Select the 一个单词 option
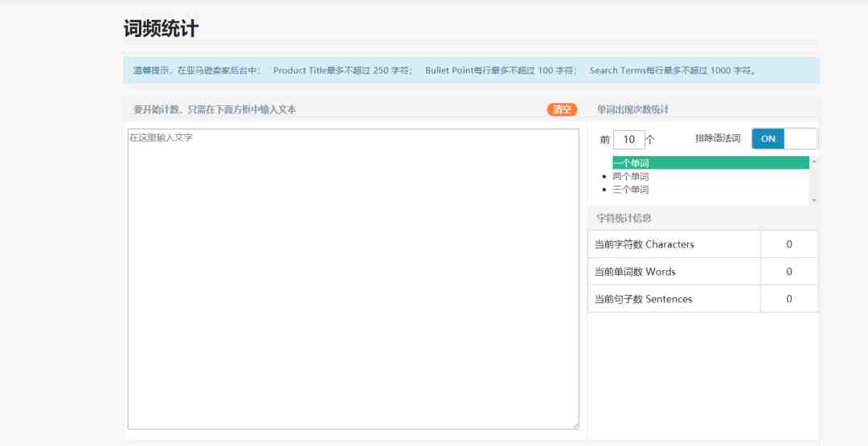Viewport: 868px width, 446px height. [710, 162]
